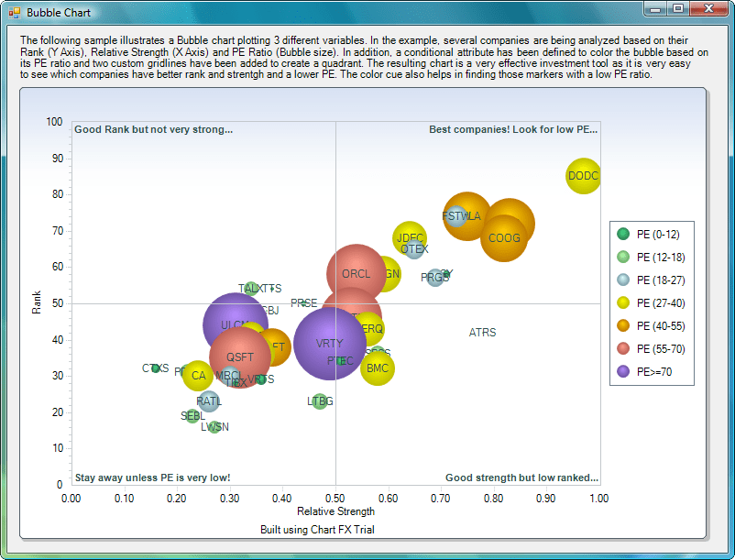
Task: Click the small green LTBG bubble
Action: (x=320, y=401)
